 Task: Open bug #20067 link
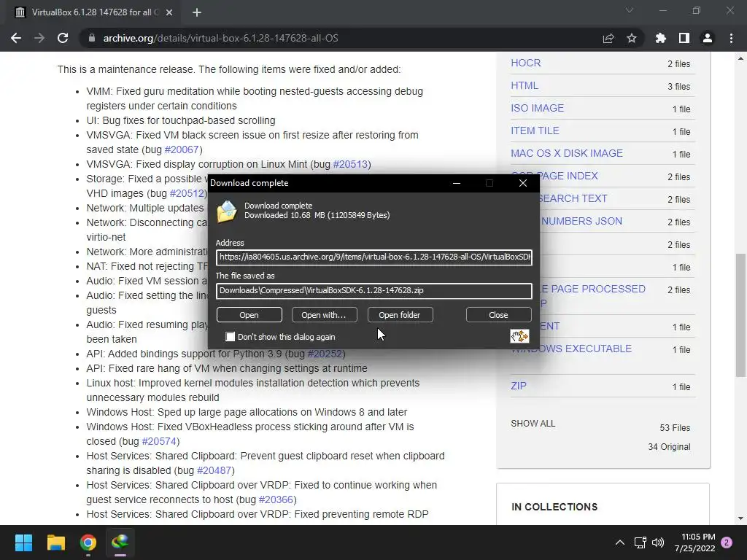click(182, 149)
